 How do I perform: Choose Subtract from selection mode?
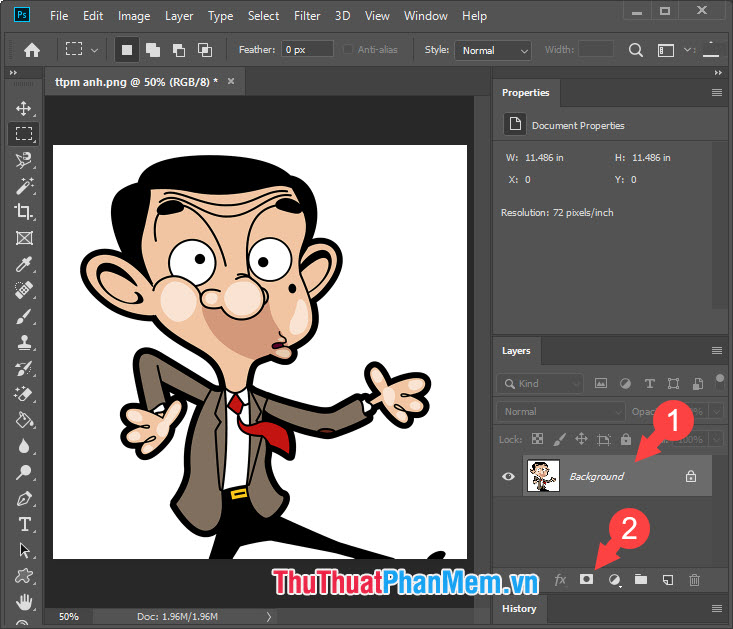click(179, 50)
